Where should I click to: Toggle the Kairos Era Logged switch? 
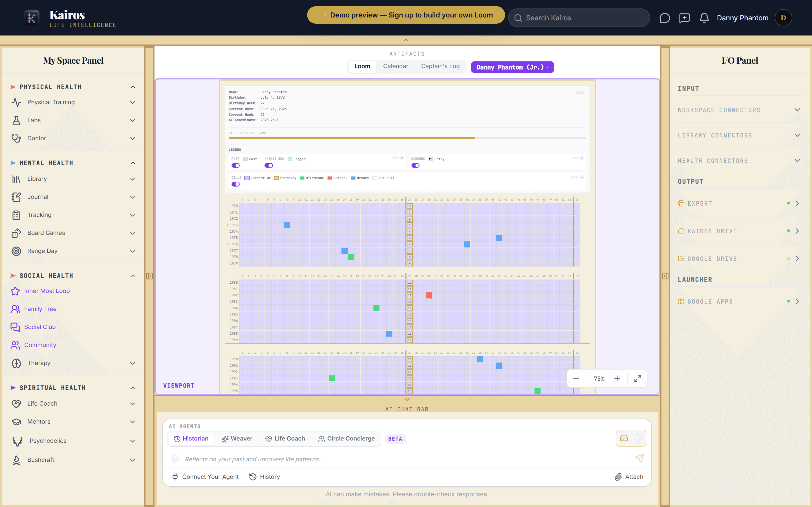pyautogui.click(x=269, y=165)
